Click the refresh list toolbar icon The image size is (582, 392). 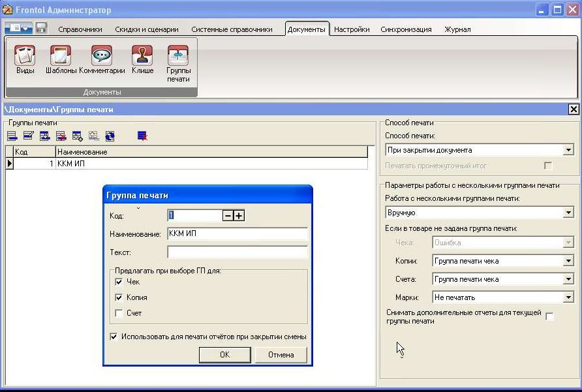click(110, 136)
